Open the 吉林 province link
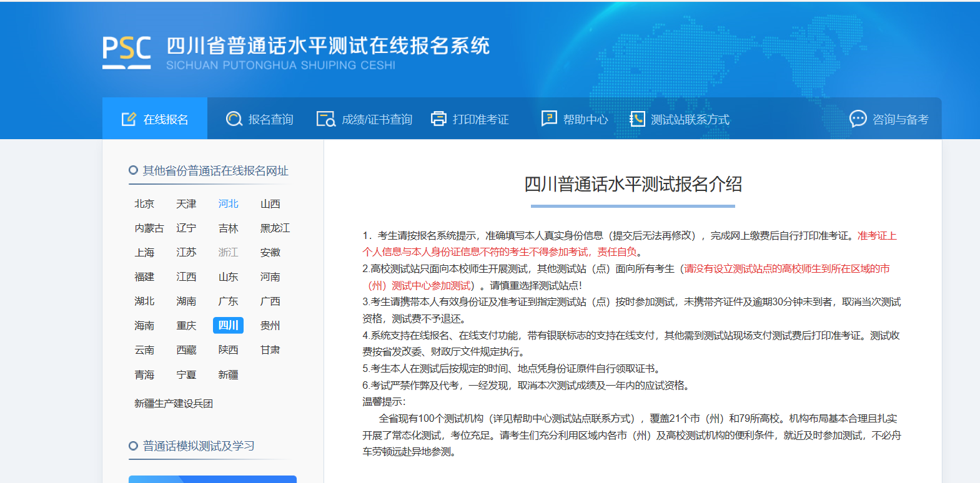980x483 pixels. (229, 228)
